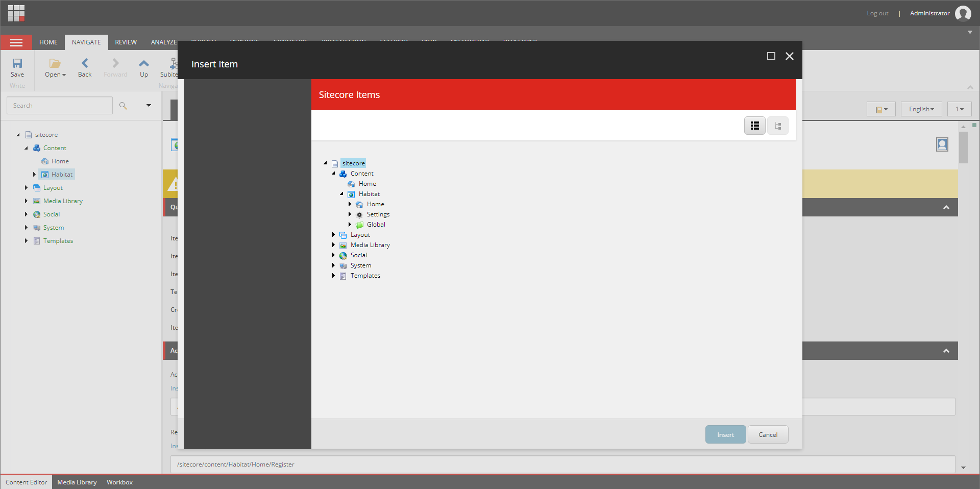The height and width of the screenshot is (489, 980).
Task: Click Content cubes icon in dialog tree
Action: [343, 174]
